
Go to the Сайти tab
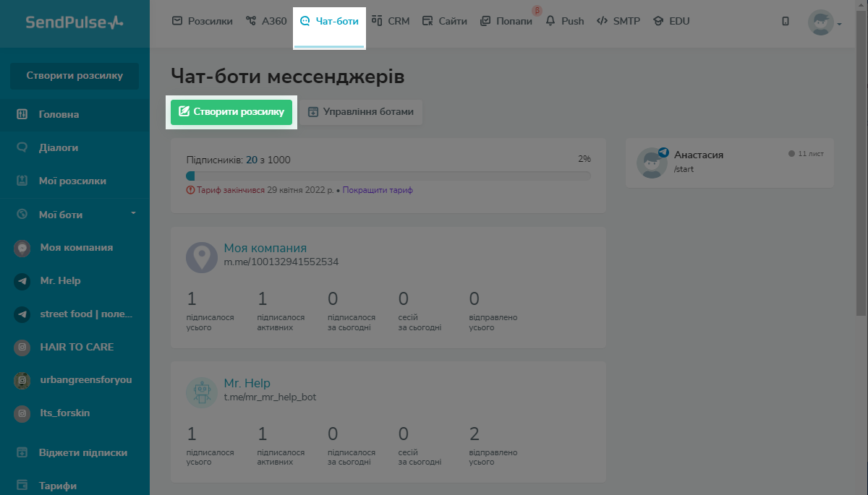click(445, 21)
